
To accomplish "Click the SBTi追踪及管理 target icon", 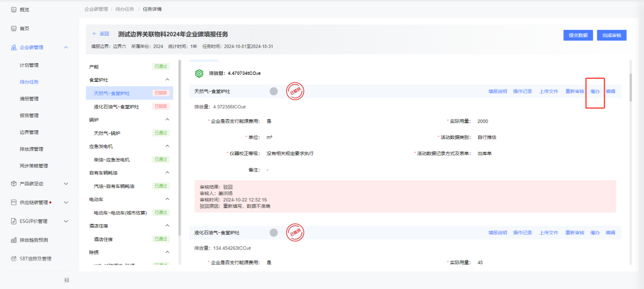I will [14, 258].
